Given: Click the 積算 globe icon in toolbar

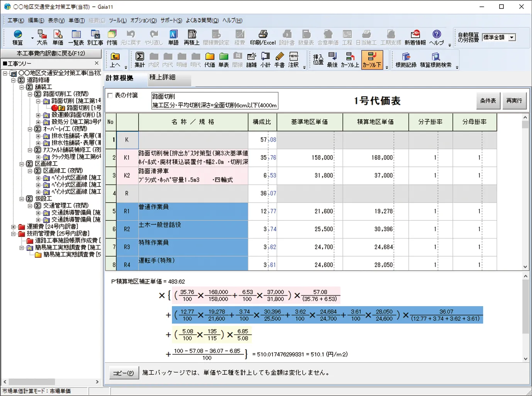Looking at the screenshot, I should (x=18, y=37).
